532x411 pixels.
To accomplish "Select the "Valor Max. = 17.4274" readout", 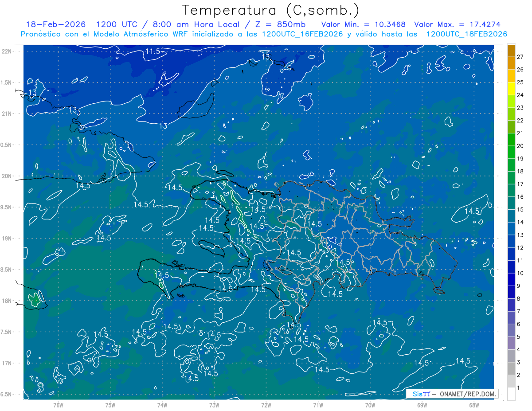I will click(457, 24).
